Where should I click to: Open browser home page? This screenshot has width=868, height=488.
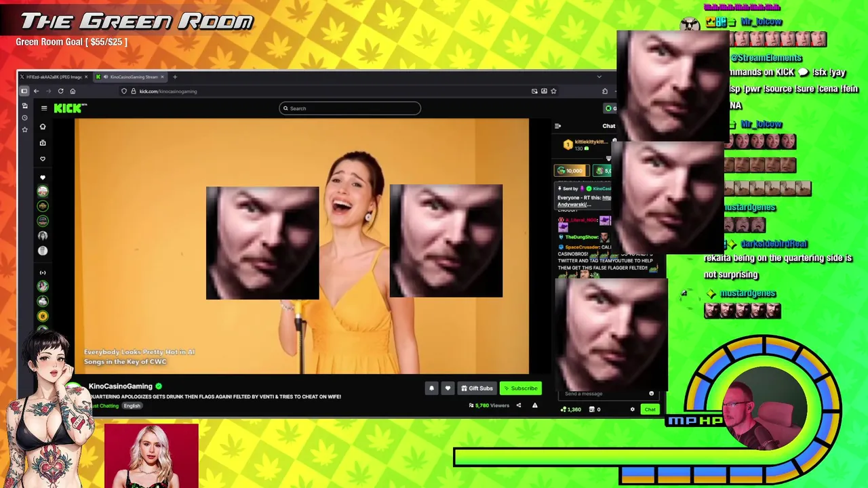73,91
